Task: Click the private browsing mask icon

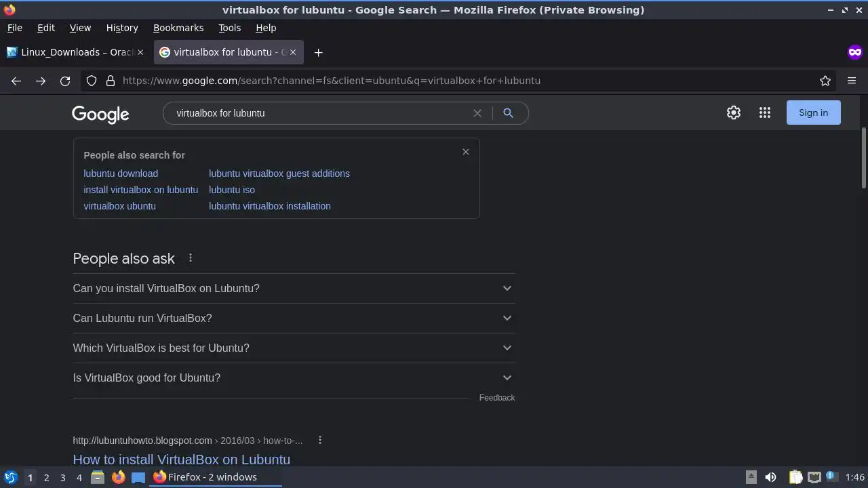Action: pos(854,52)
